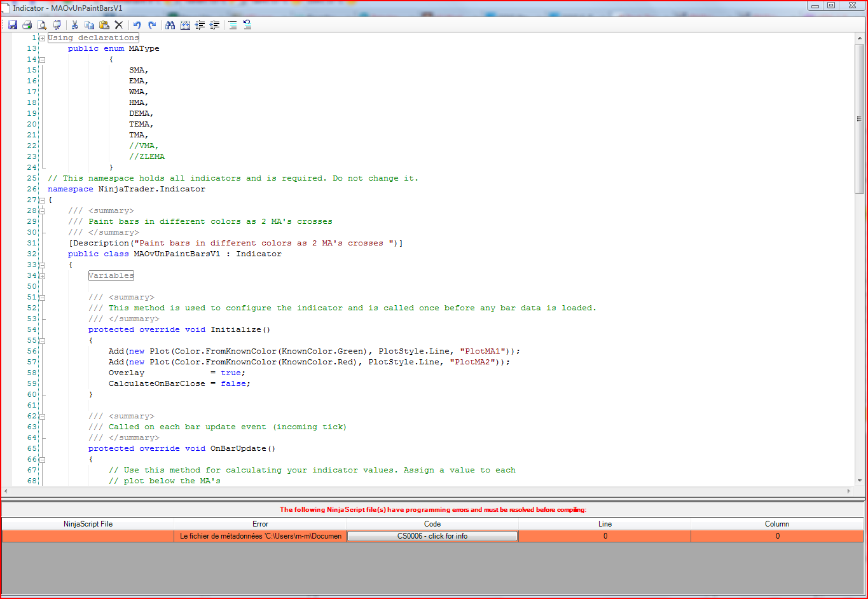Uncomment the selected lines

click(247, 25)
